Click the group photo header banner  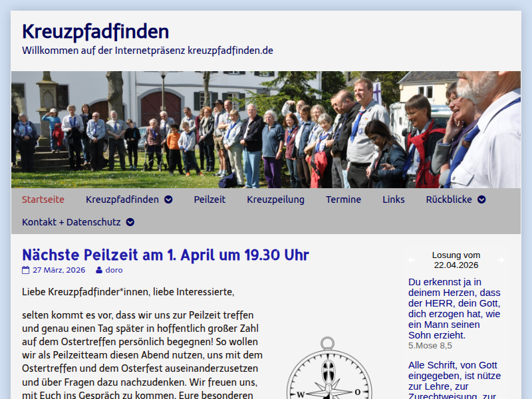coord(266,130)
